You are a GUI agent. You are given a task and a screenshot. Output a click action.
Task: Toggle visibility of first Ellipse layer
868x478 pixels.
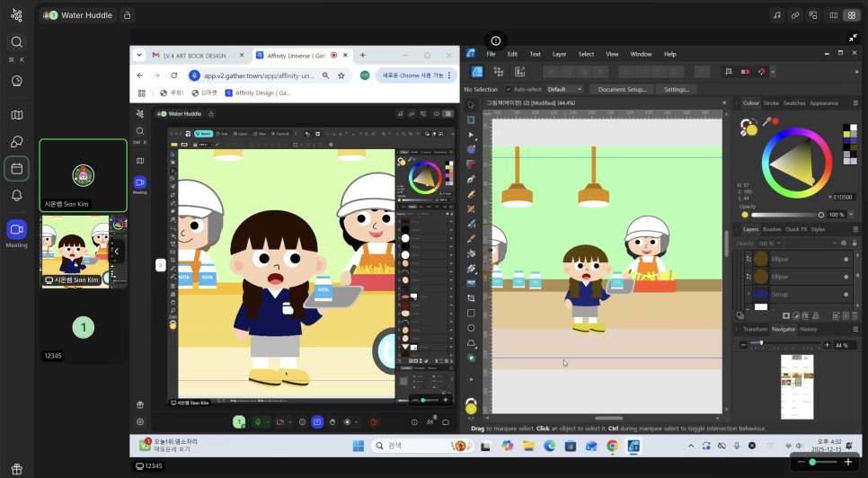[846, 259]
